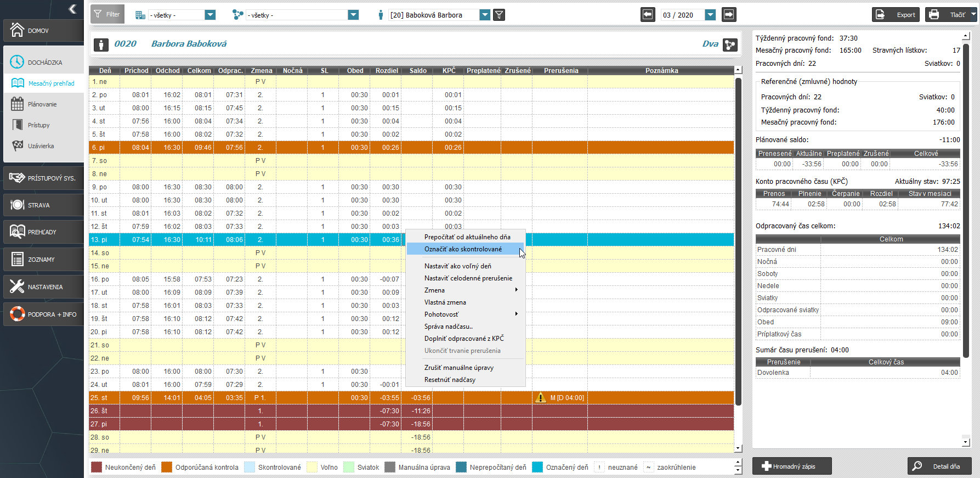Screen dimensions: 980x478
Task: Click the Export button
Action: (896, 15)
